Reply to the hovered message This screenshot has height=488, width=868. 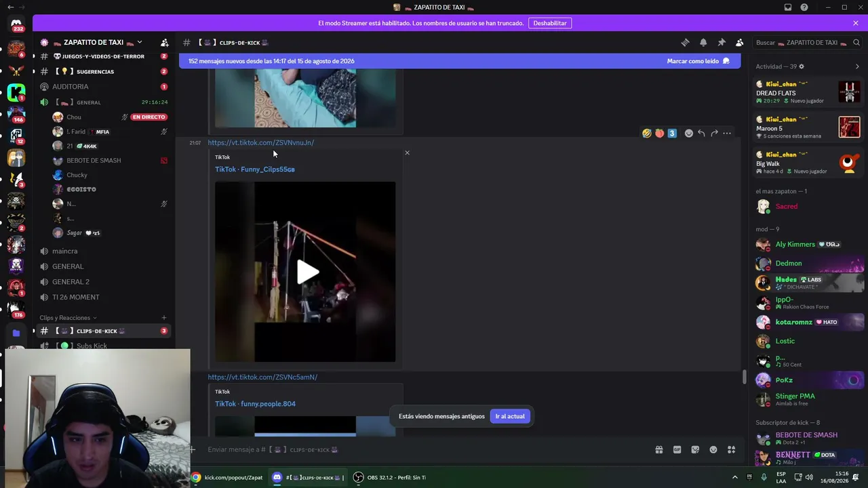(x=701, y=134)
